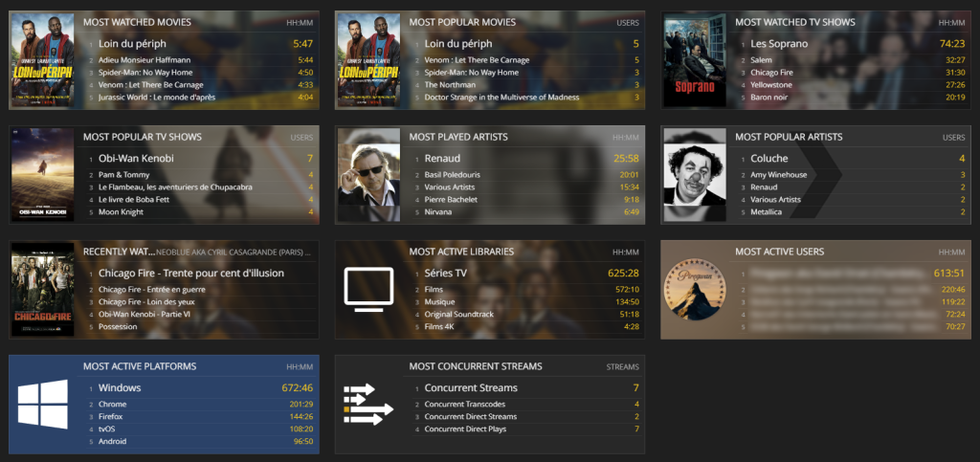Select Pam & Tommy show

[x=122, y=175]
